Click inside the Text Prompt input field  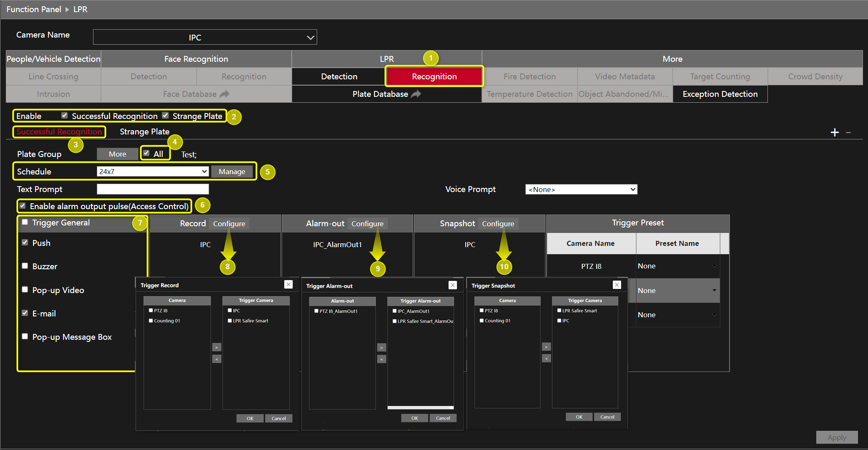pos(152,189)
